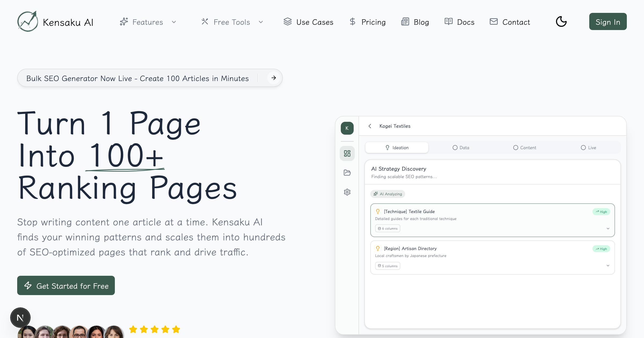Expand the [Technique] Textile Guide card

click(x=608, y=229)
